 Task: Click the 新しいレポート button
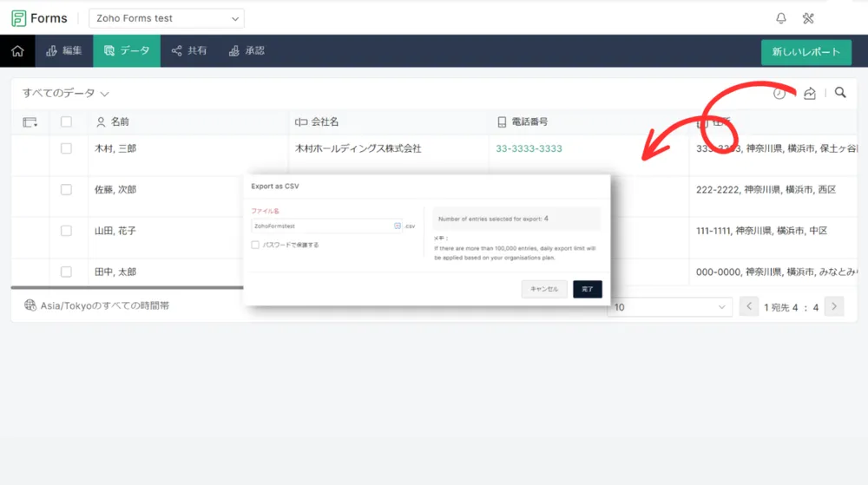tap(806, 52)
